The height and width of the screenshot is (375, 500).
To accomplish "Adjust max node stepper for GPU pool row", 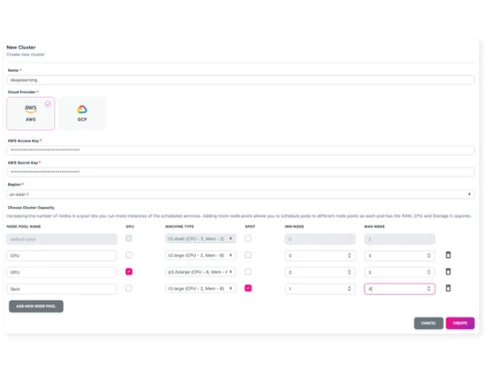I will [429, 272].
